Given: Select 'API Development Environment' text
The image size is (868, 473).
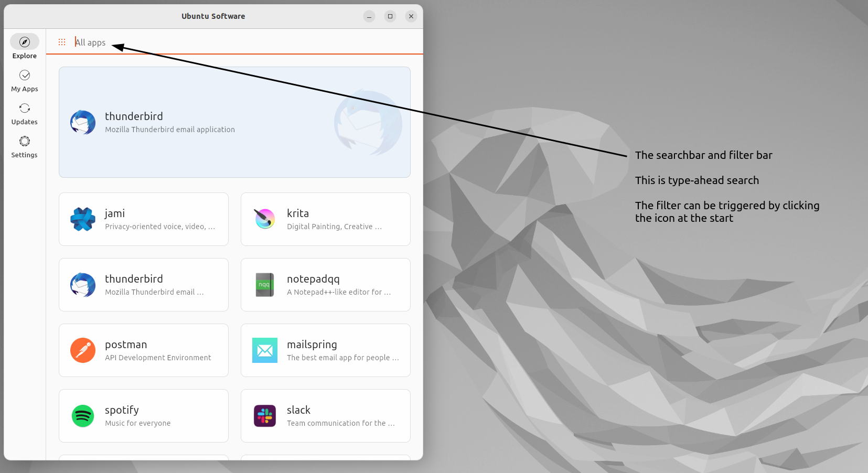Looking at the screenshot, I should coord(158,358).
